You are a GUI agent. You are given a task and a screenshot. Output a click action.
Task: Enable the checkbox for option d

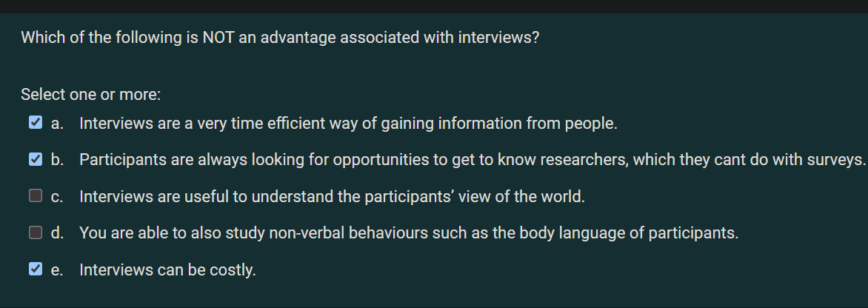click(x=36, y=232)
